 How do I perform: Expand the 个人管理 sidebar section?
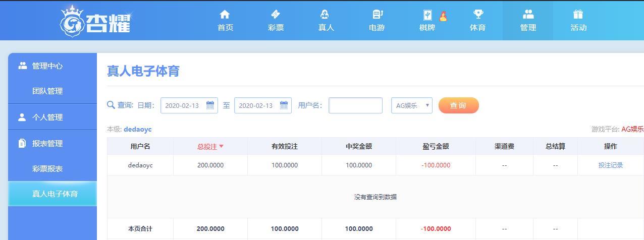52,117
